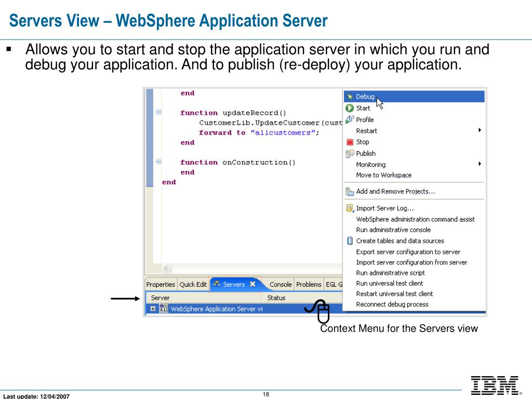
Task: Click the Create tables and data sources icon
Action: [350, 241]
